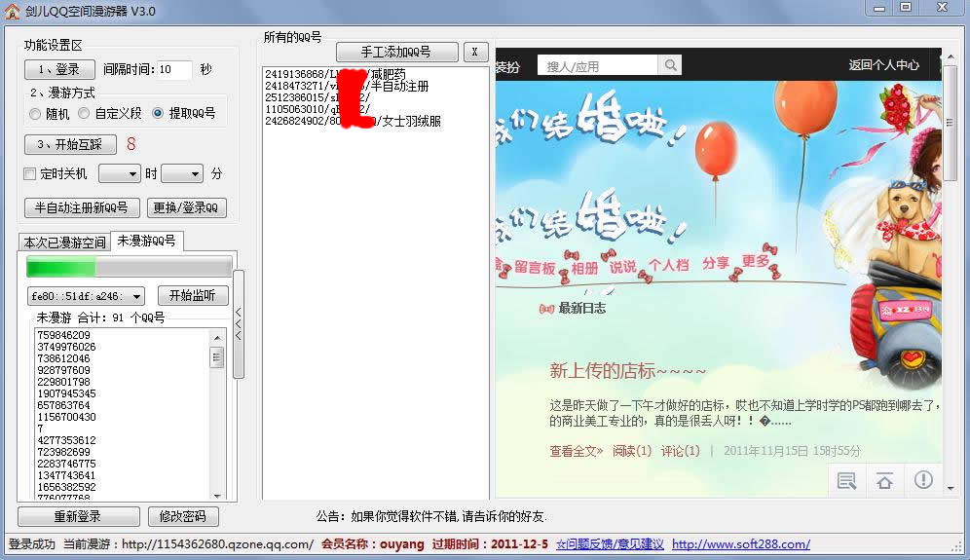Open the 留言板 page in Qzone
This screenshot has width=970, height=560.
535,267
